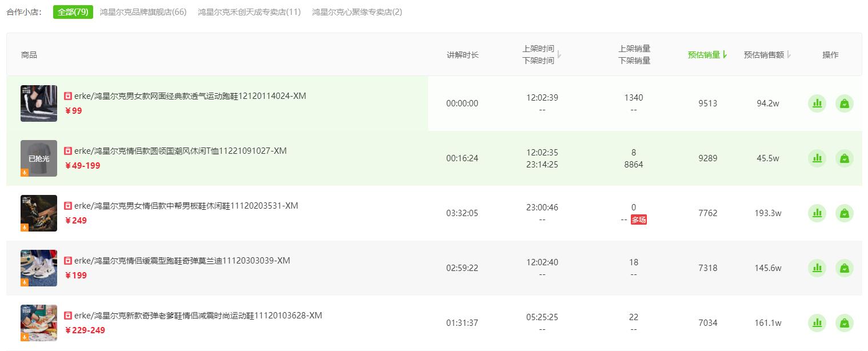The width and height of the screenshot is (868, 351).
Task: Open the chart icon for the ¥99 running shoe row
Action: tap(817, 103)
